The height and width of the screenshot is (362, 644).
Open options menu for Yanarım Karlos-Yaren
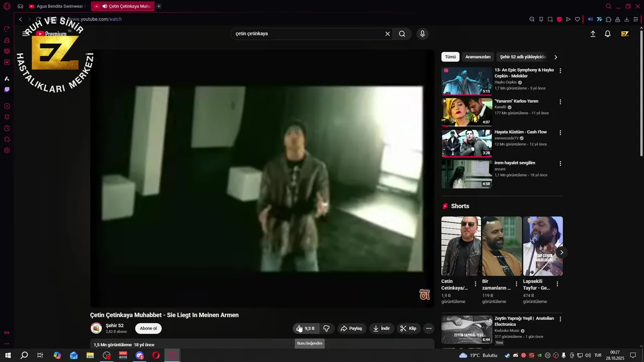(560, 102)
